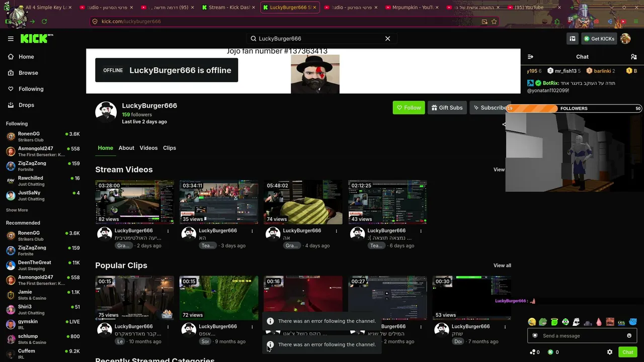Bookmark this page with star icon
The width and height of the screenshot is (644, 362).
point(494,22)
